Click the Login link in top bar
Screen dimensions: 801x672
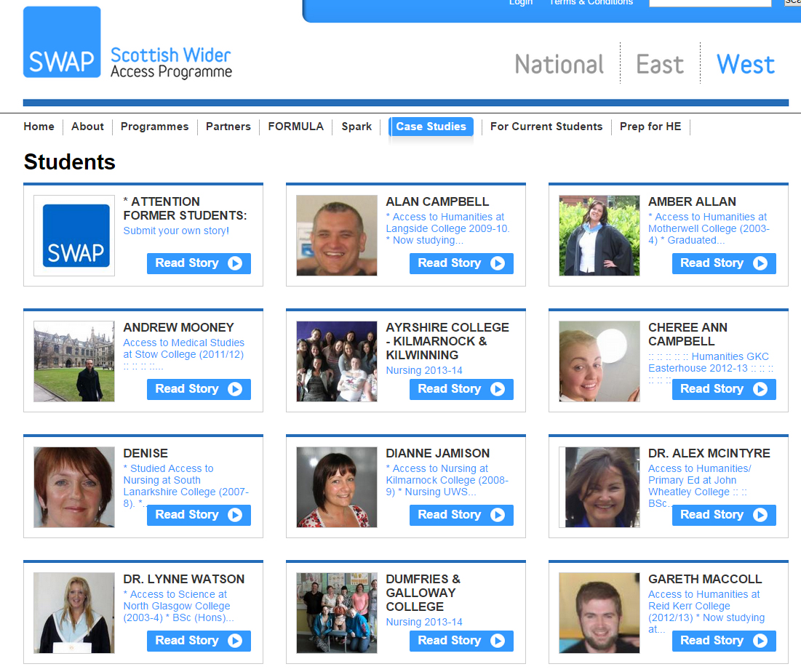click(x=521, y=3)
